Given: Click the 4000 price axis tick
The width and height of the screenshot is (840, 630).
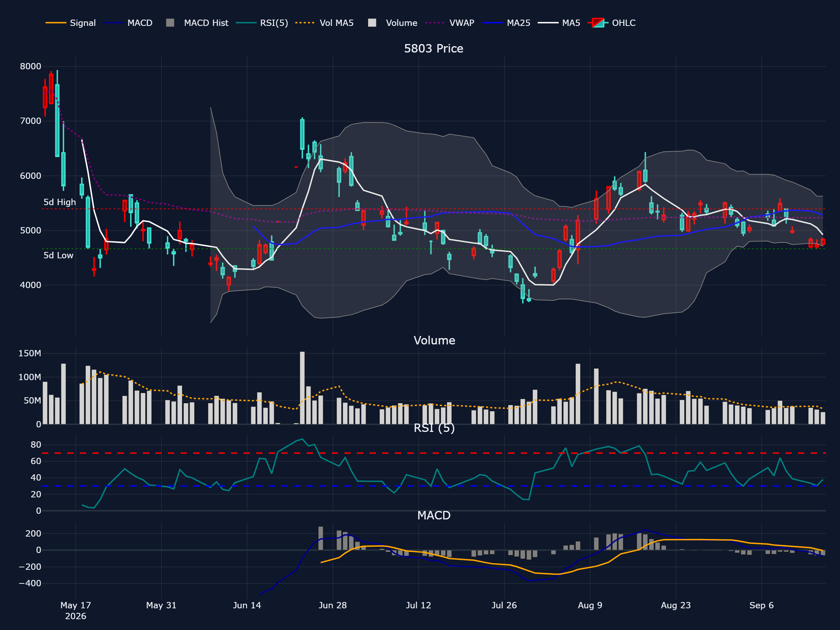Looking at the screenshot, I should (30, 285).
